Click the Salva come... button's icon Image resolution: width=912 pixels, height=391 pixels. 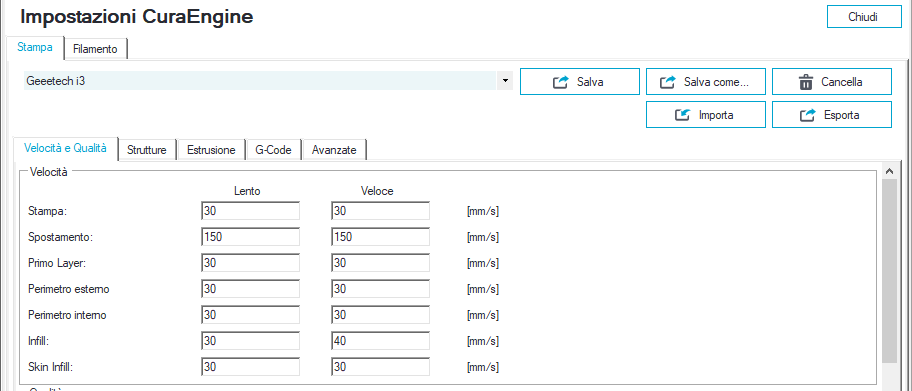pyautogui.click(x=667, y=82)
